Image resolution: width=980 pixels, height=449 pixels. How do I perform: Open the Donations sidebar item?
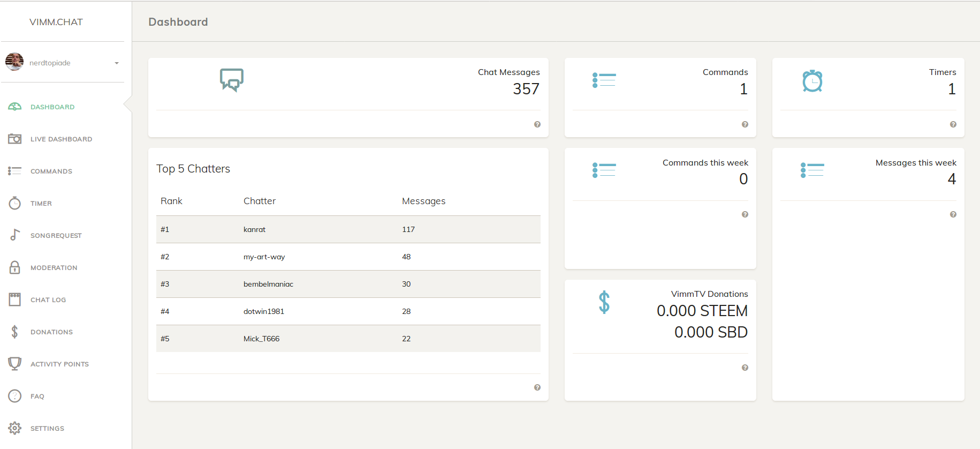(x=51, y=332)
